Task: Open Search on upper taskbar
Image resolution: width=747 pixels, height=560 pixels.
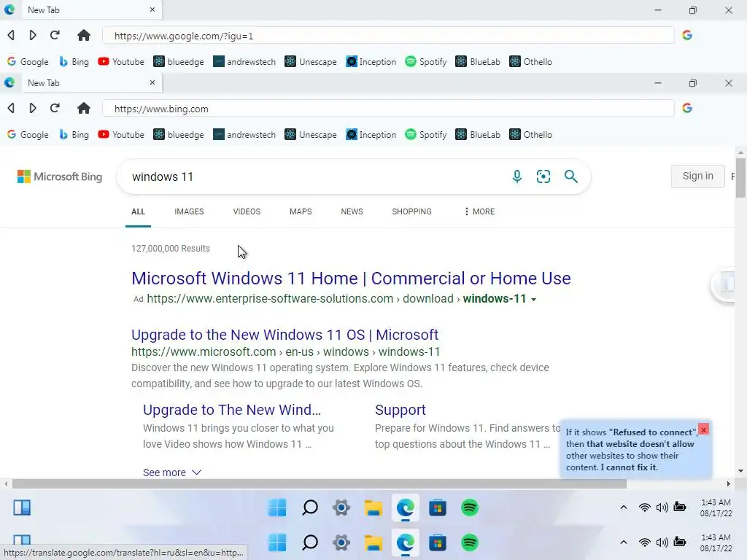Action: [310, 507]
